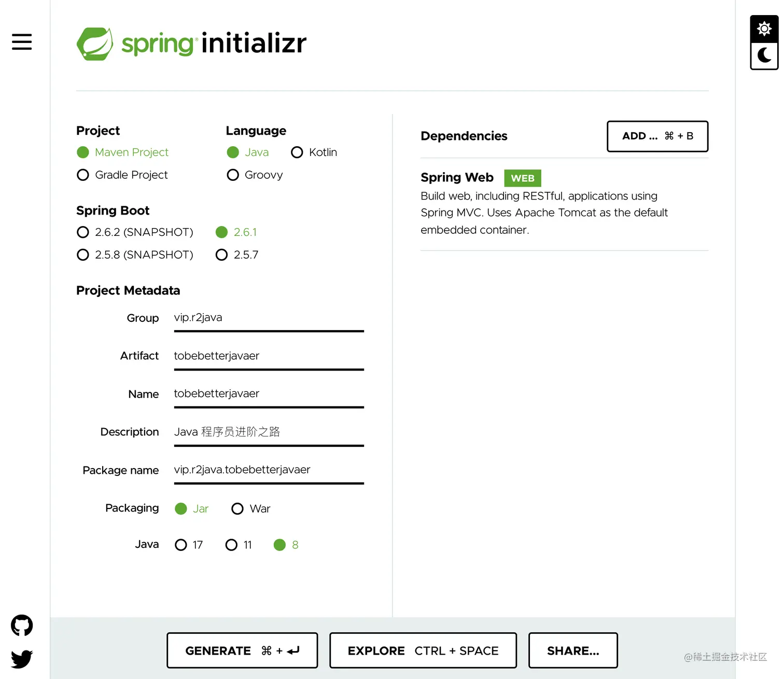Click the Spring Boot section heading
The width and height of the screenshot is (784, 679).
click(x=113, y=211)
